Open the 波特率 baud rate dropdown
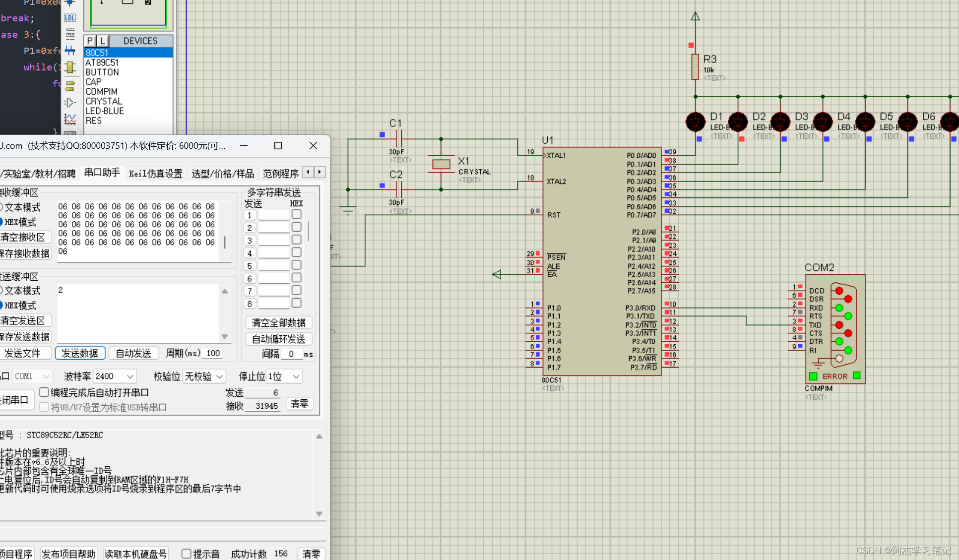The width and height of the screenshot is (959, 560). tap(115, 376)
